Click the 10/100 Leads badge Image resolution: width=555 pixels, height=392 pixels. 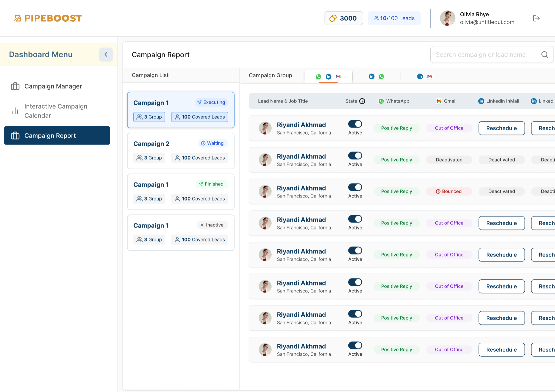(x=394, y=18)
